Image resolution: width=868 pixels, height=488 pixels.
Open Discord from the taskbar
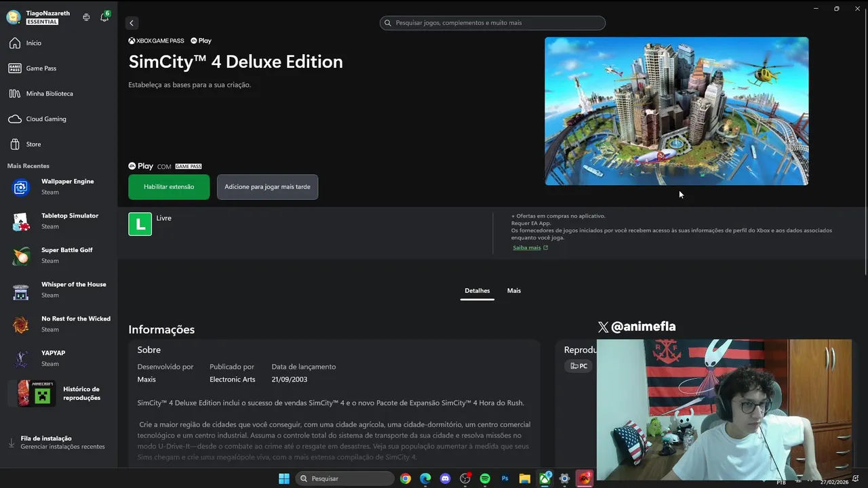(x=446, y=479)
